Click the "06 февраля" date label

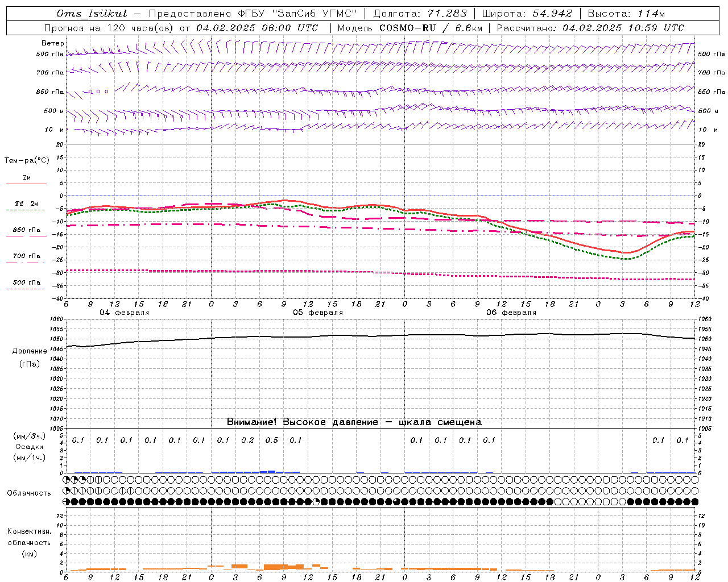click(511, 313)
